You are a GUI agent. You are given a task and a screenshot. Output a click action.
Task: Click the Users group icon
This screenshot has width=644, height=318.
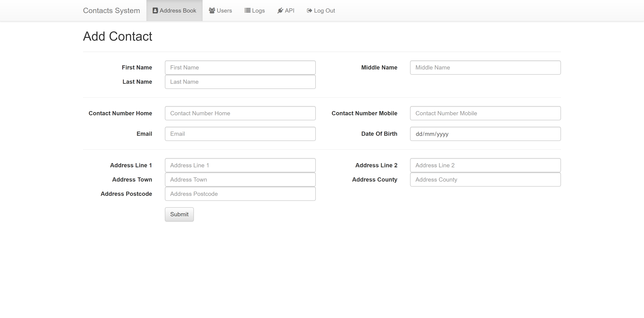[212, 11]
